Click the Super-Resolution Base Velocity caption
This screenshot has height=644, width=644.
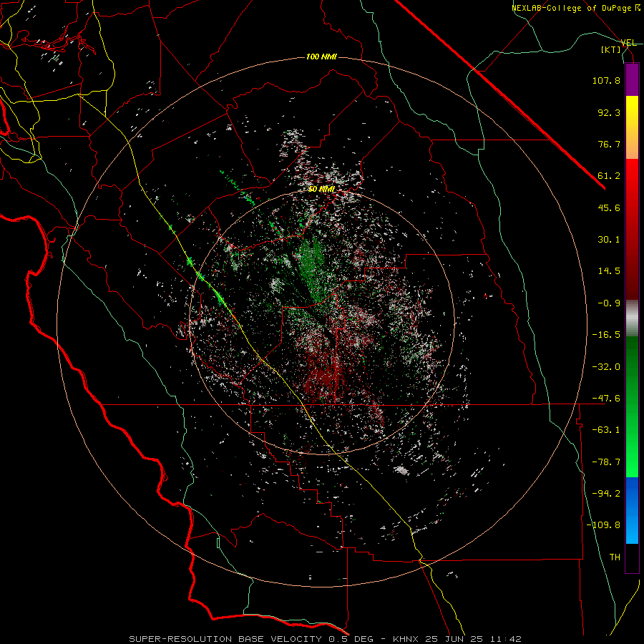pos(325,639)
